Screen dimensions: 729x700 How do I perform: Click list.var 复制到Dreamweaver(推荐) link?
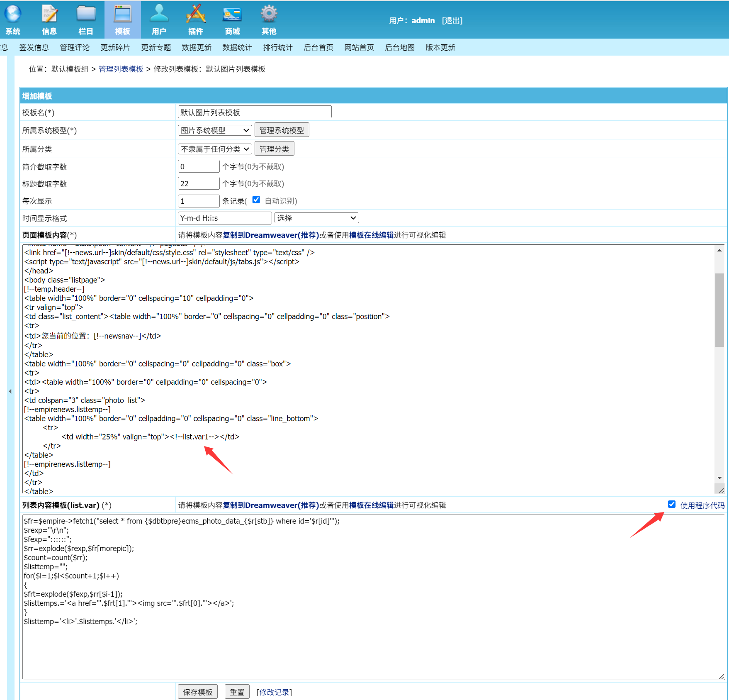(x=271, y=505)
